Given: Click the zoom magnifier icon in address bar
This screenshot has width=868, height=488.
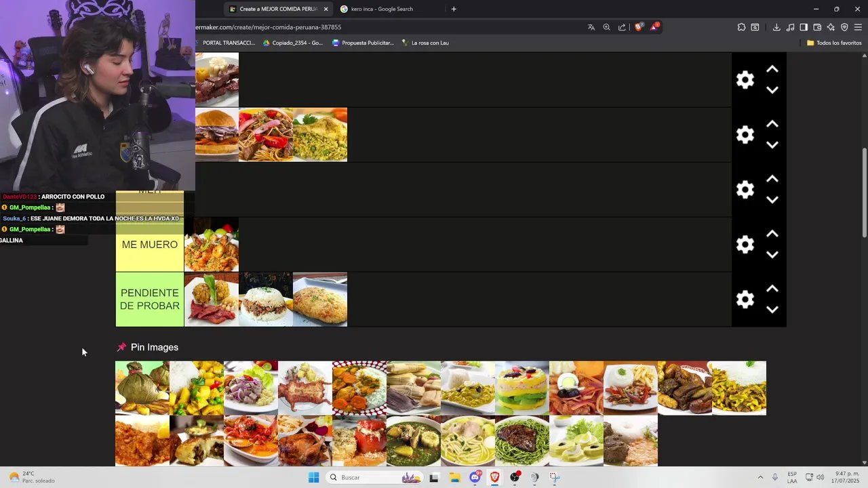Looking at the screenshot, I should [x=606, y=27].
